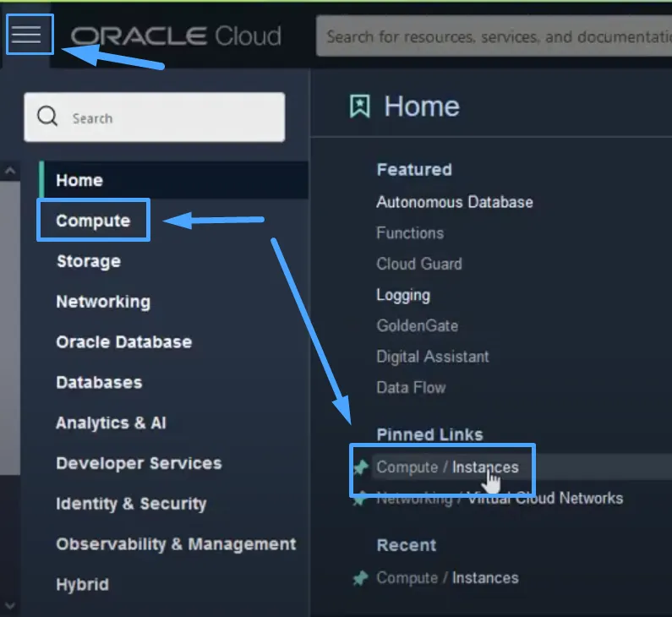
Task: Open Compute / Instances under Recent
Action: coord(447,578)
